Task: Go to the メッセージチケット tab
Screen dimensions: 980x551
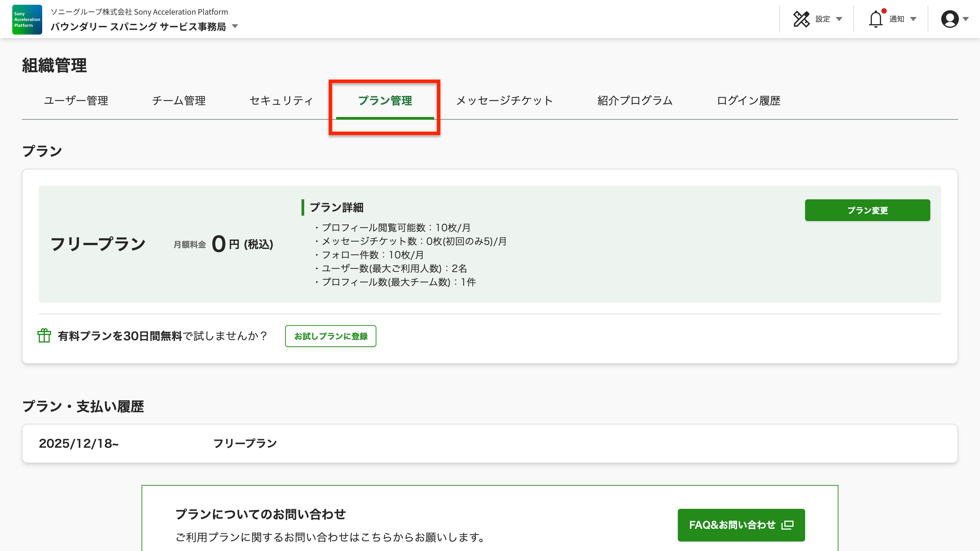Action: [x=504, y=101]
